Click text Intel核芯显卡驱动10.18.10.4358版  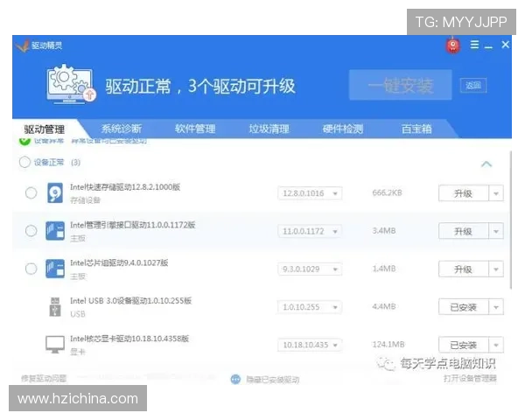[x=129, y=339]
